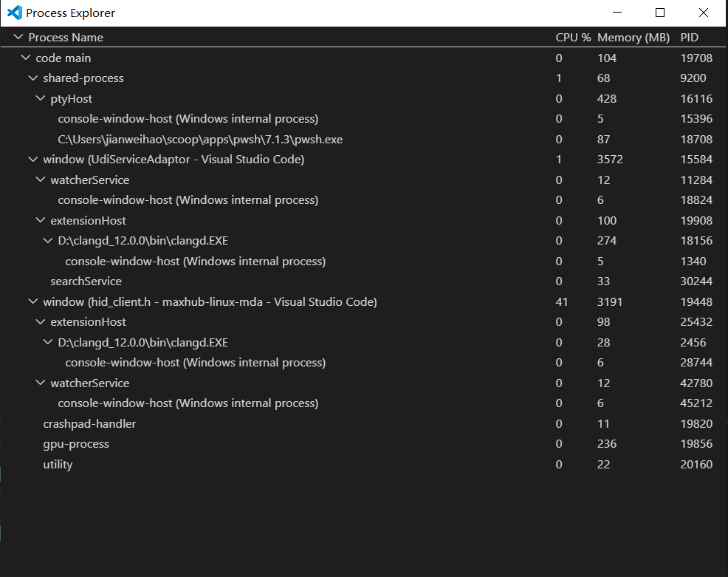Select the crashpad-handler process

(89, 423)
